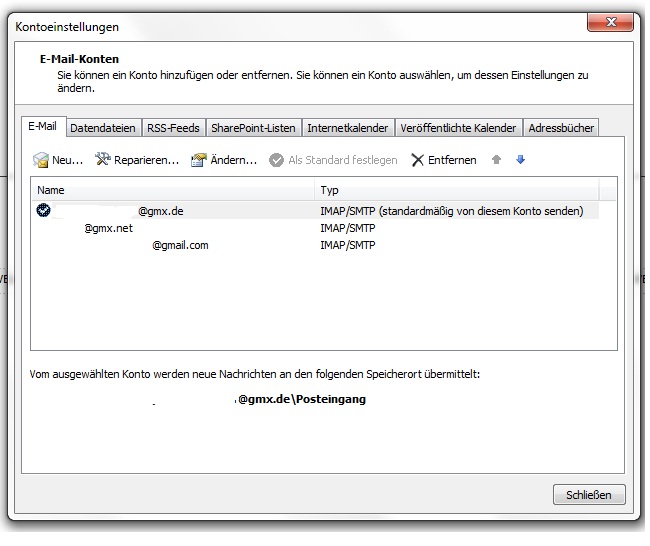Select the @gmx.de account row
This screenshot has width=650, height=546.
tap(315, 211)
